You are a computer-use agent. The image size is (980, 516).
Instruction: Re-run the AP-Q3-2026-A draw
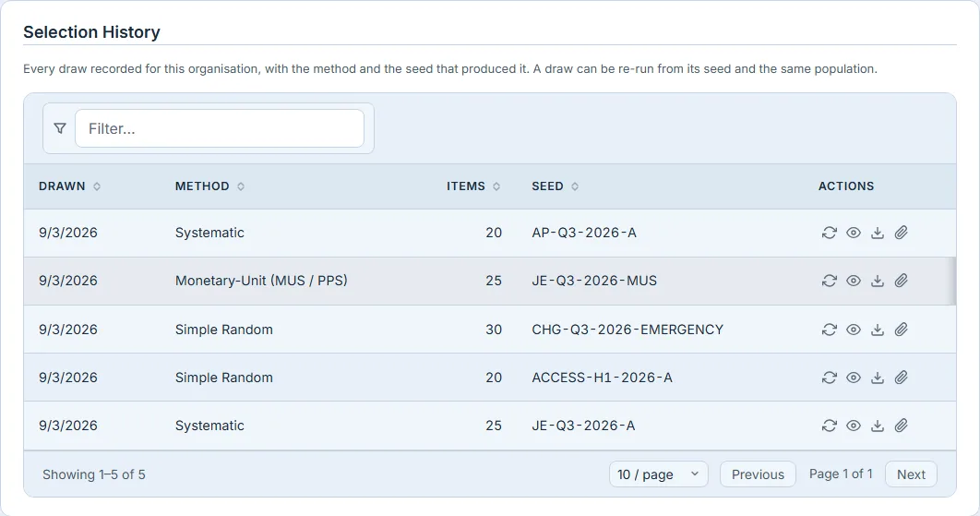point(829,233)
